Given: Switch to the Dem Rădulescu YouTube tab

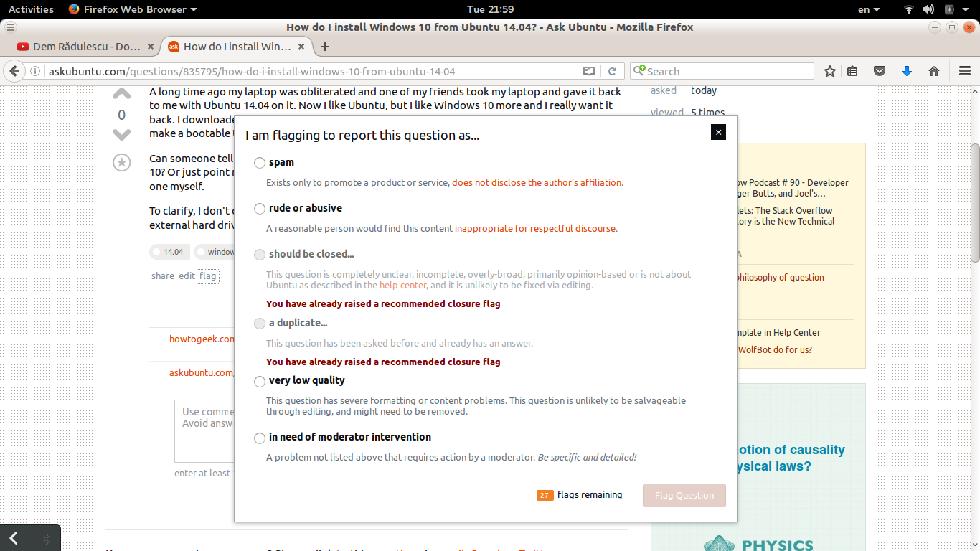Looking at the screenshot, I should pos(87,47).
